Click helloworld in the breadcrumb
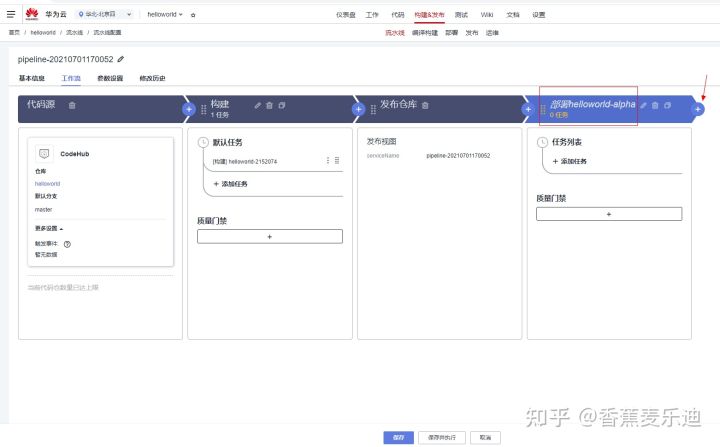720x447 pixels. pyautogui.click(x=43, y=33)
